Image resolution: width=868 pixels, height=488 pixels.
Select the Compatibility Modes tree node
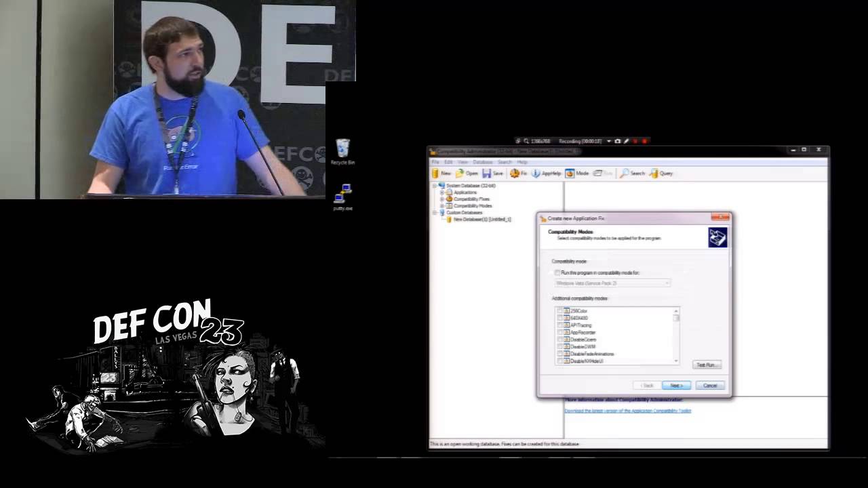tap(473, 205)
